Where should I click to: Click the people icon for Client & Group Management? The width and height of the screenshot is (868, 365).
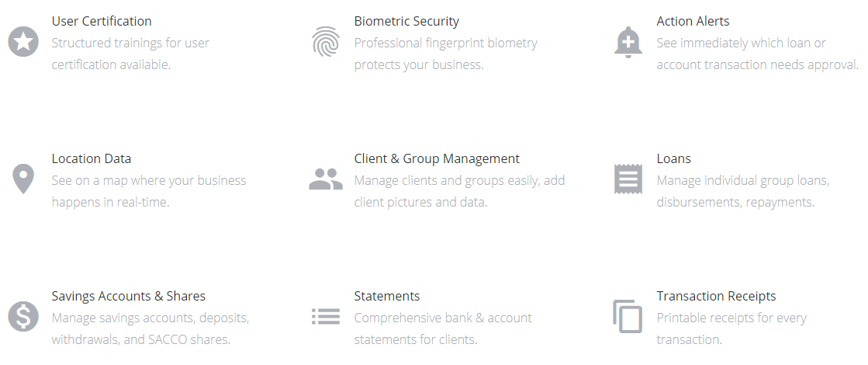point(326,179)
